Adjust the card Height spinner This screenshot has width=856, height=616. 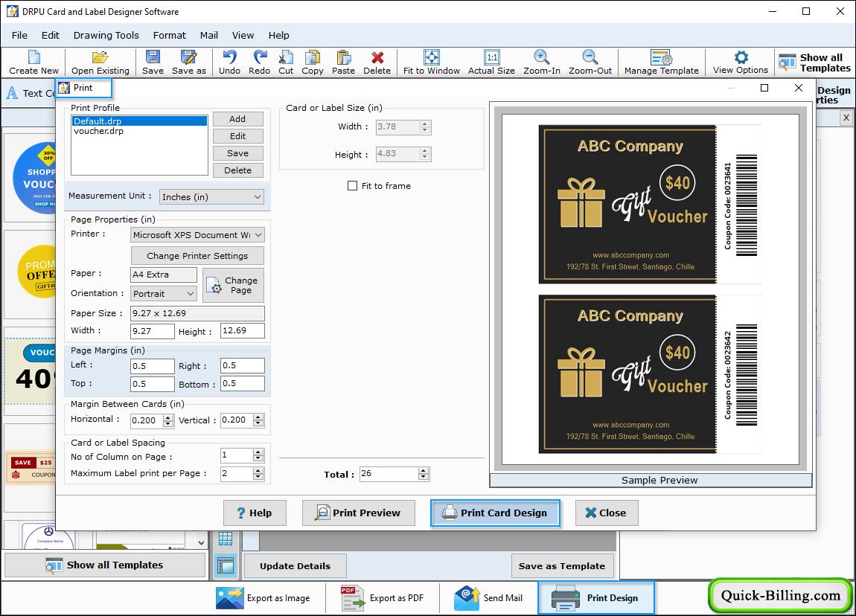point(425,154)
